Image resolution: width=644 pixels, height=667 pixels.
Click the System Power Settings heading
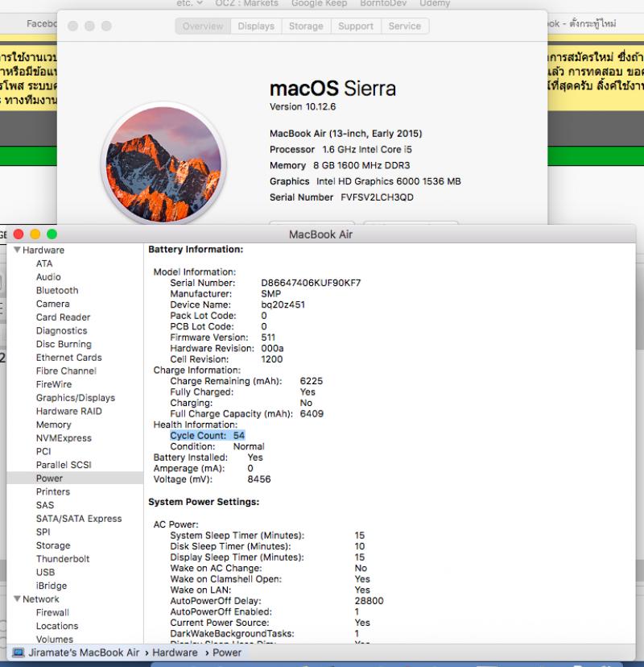pyautogui.click(x=204, y=502)
